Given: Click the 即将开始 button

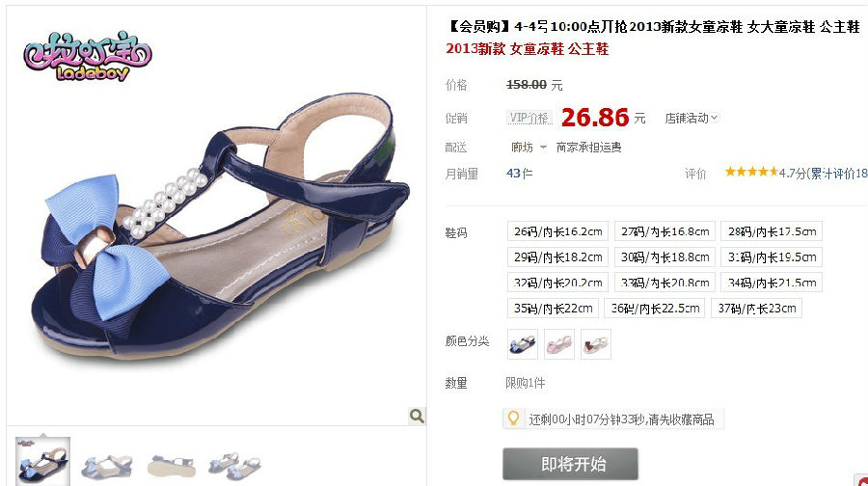Looking at the screenshot, I should pos(570,464).
